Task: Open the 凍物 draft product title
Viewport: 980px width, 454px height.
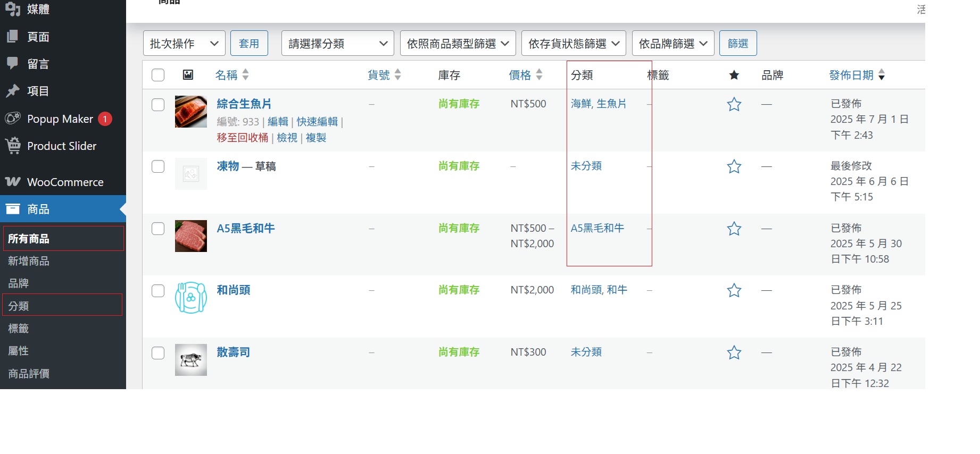Action: click(228, 166)
